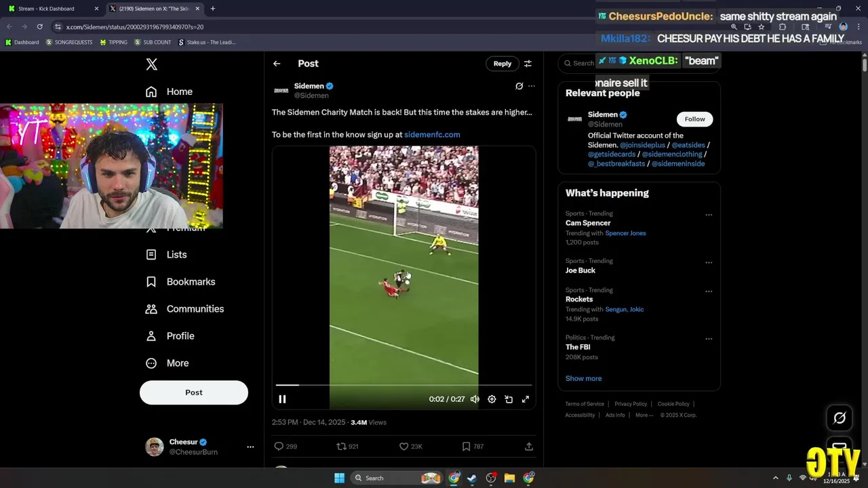868x488 pixels.
Task: Pause the video with the pause button
Action: point(283,399)
